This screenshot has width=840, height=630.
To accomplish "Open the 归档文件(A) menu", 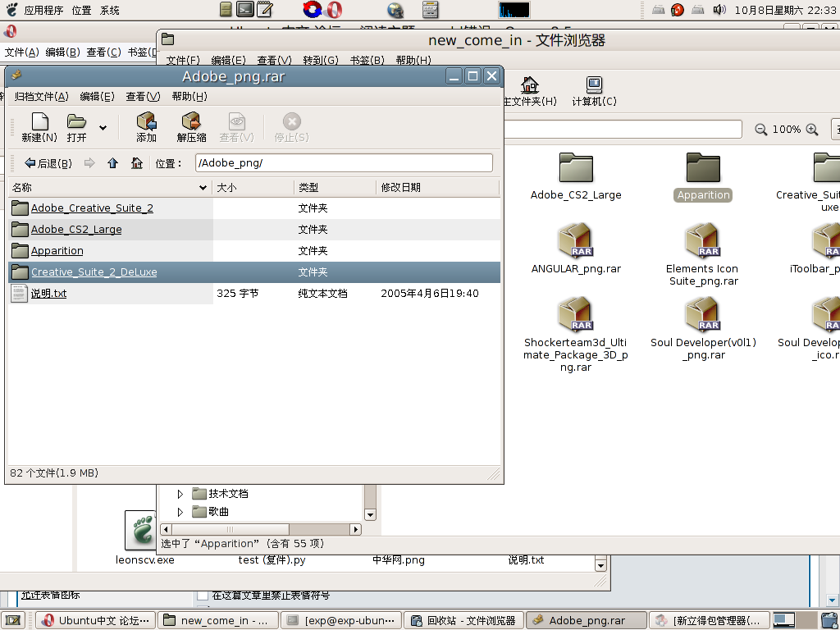I will point(41,97).
